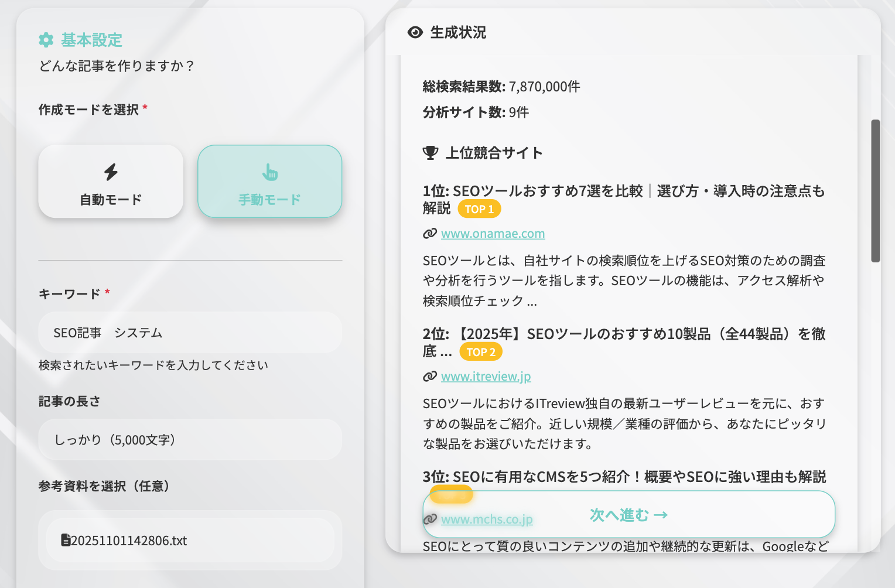This screenshot has width=895, height=588.
Task: Click the link chain icon beside www.mchs.co.jp
Action: [x=431, y=518]
